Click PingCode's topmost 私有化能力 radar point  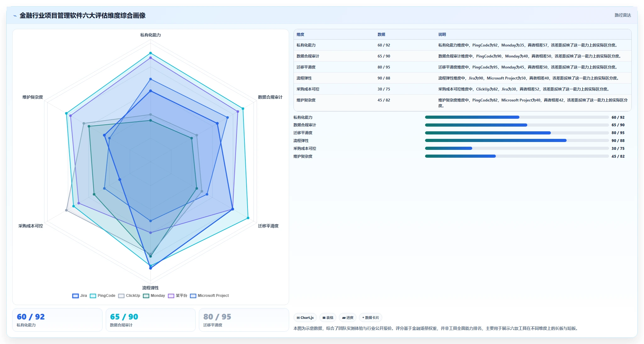[x=150, y=53]
